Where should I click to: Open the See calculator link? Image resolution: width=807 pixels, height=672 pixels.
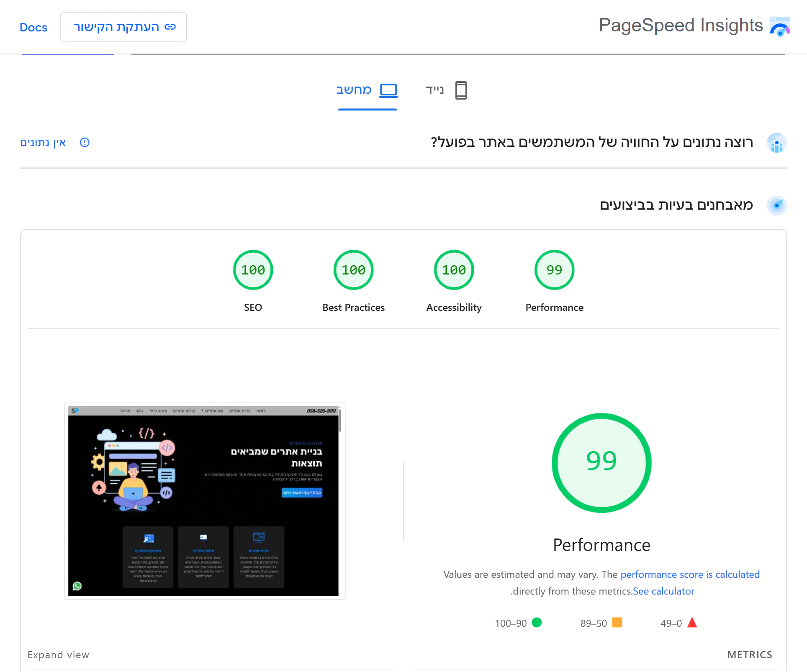[x=663, y=591]
